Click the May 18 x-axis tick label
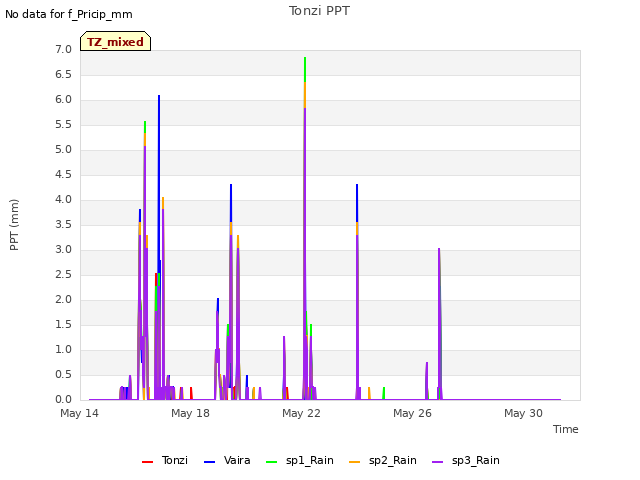The image size is (640, 480). tap(190, 413)
